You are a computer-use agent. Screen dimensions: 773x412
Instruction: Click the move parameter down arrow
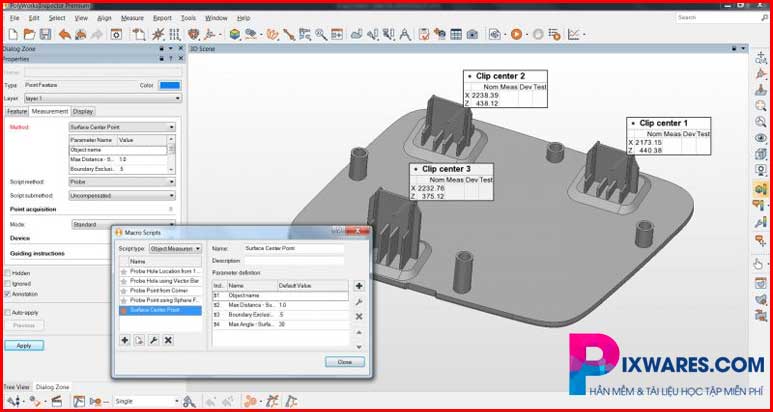[359, 346]
